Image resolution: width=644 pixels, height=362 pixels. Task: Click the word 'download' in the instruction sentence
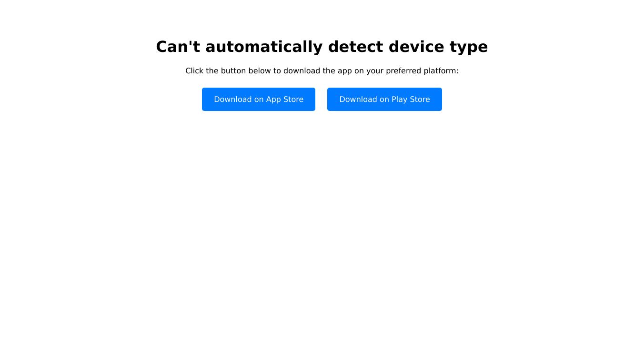[x=302, y=71]
